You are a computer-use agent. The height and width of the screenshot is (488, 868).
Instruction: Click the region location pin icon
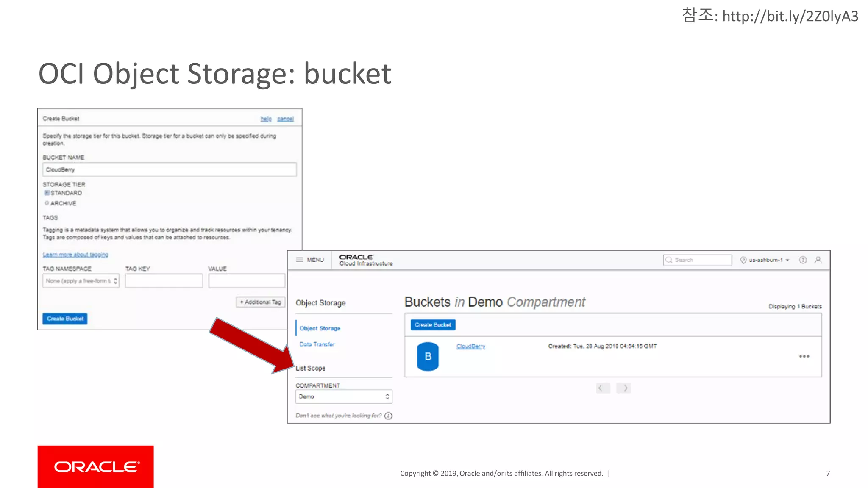743,260
